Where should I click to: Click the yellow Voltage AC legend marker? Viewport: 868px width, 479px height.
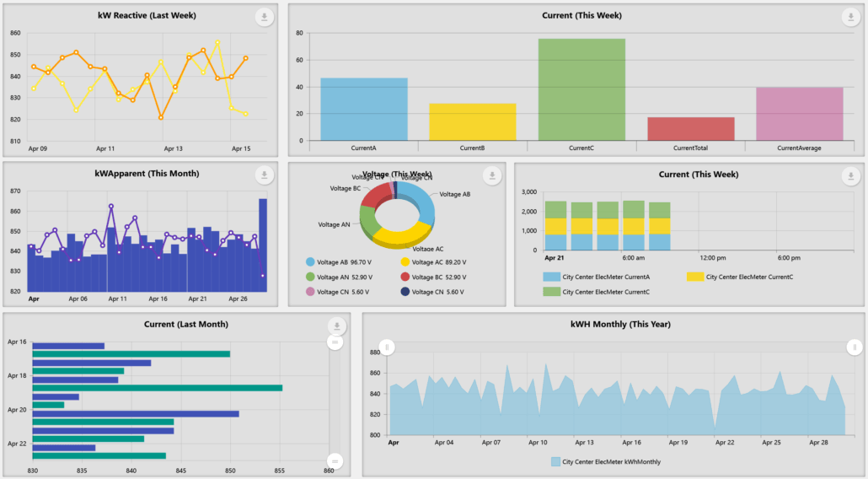405,262
